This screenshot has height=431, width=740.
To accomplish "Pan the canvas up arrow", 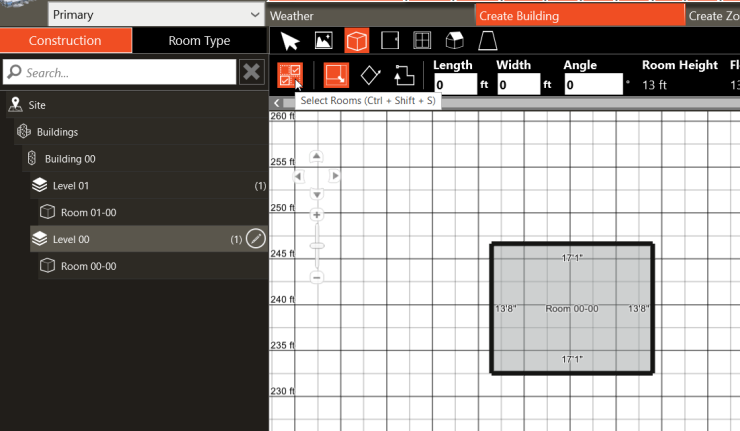I will tap(316, 156).
